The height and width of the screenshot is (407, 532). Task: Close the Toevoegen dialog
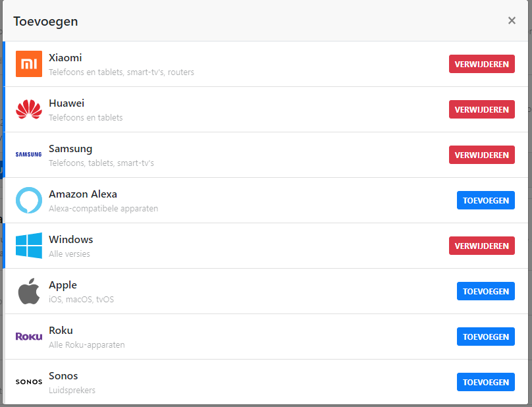(512, 20)
